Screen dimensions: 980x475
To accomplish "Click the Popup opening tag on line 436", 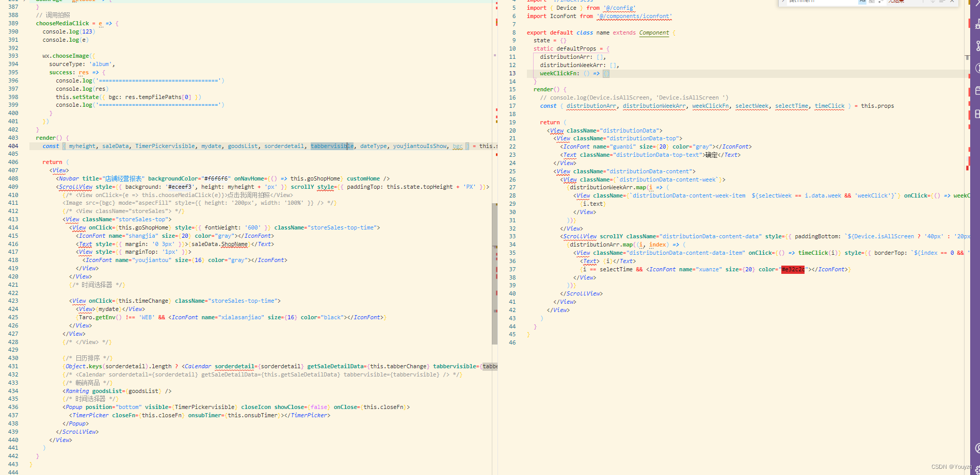I will pos(74,407).
